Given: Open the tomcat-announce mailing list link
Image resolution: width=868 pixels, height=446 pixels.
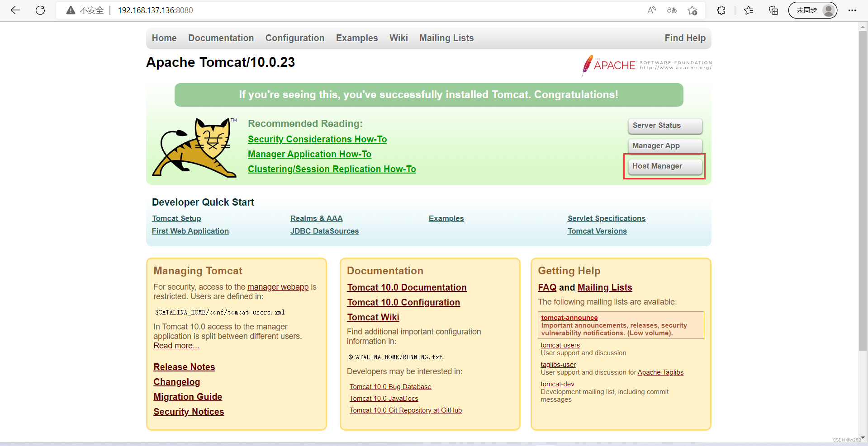Looking at the screenshot, I should [569, 318].
